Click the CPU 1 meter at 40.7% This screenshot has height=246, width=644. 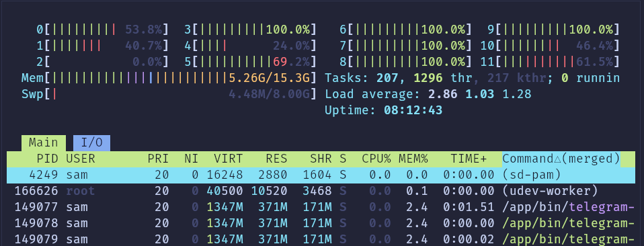[103, 46]
